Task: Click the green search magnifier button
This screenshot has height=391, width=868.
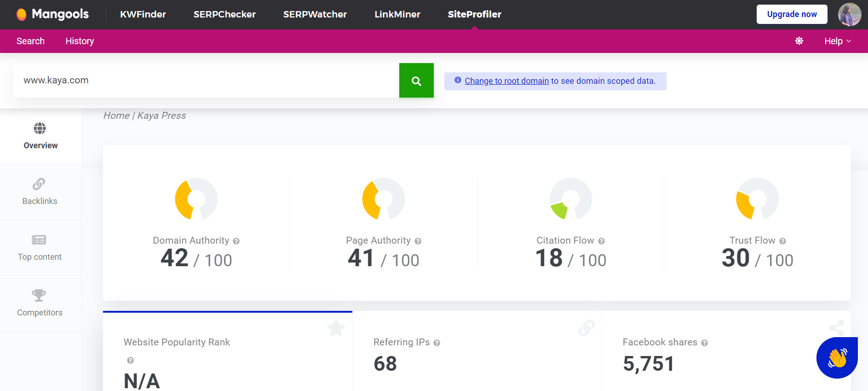Action: click(416, 80)
